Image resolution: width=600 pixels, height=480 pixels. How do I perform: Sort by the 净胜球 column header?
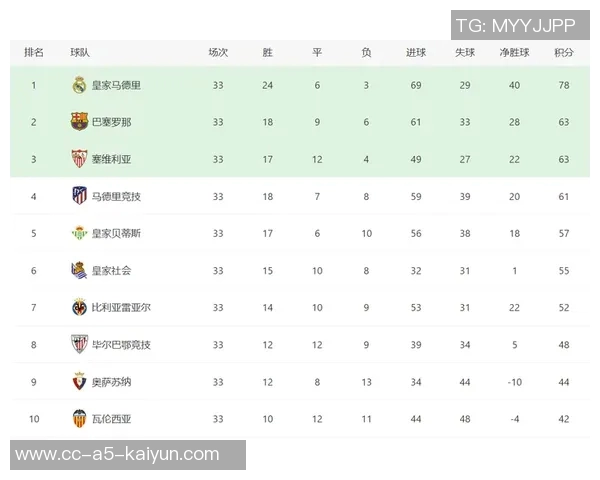tap(514, 51)
